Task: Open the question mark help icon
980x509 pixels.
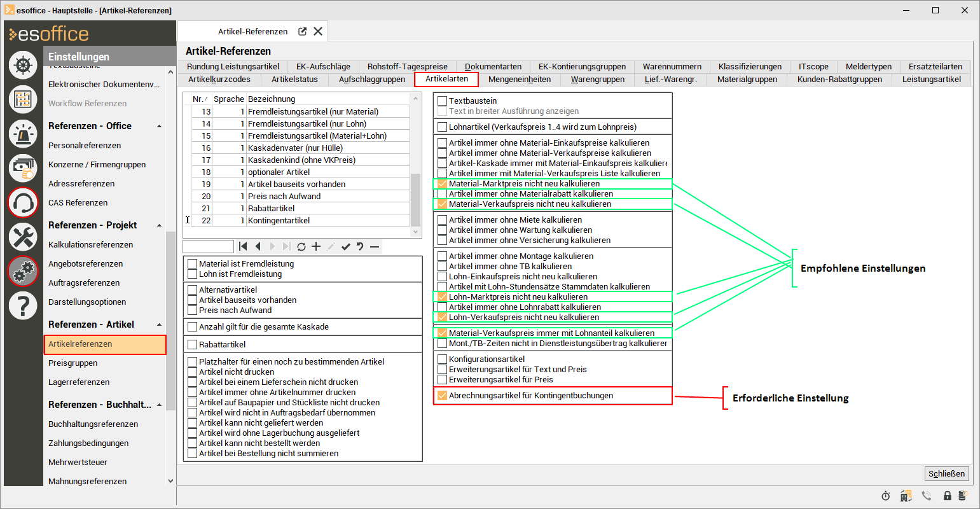Action: point(23,305)
